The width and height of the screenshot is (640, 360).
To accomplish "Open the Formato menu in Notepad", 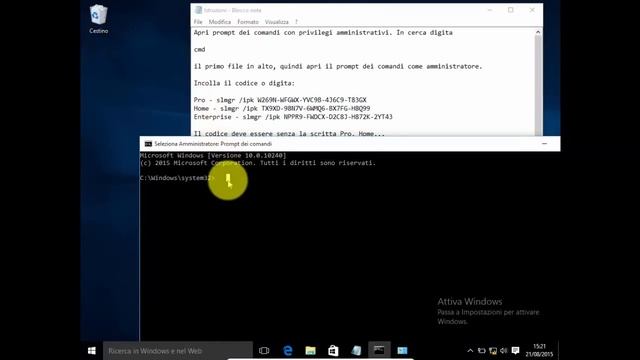I will (248, 22).
